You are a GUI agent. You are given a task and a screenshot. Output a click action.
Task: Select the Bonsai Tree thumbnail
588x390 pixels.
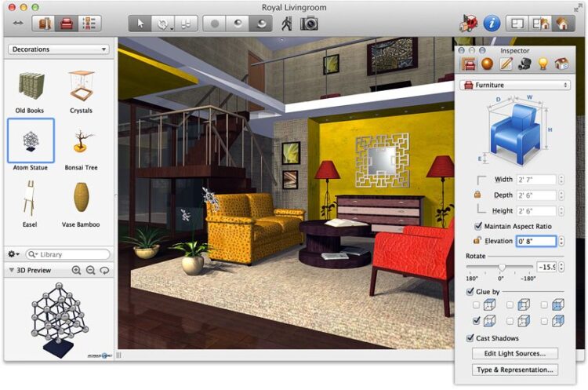(80, 141)
